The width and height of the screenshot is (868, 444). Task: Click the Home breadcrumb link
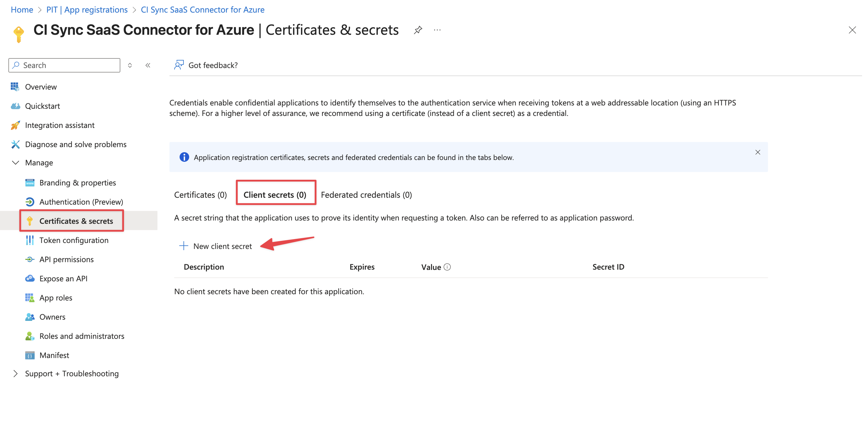pos(22,10)
